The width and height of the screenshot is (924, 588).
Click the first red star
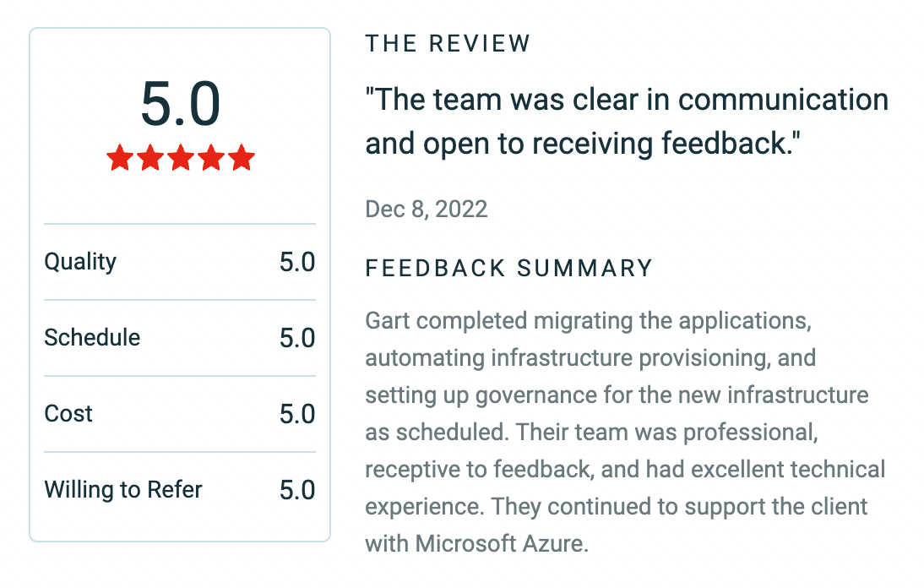coord(120,158)
